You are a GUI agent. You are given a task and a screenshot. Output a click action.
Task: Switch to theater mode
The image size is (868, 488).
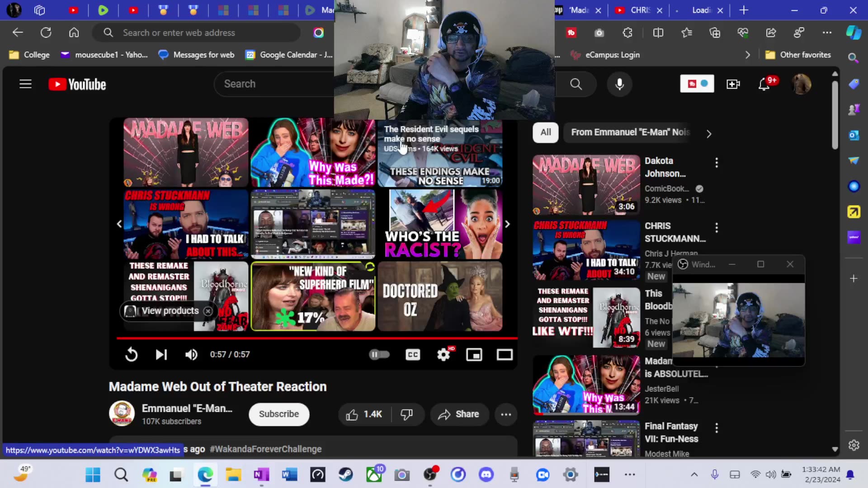[505, 355]
